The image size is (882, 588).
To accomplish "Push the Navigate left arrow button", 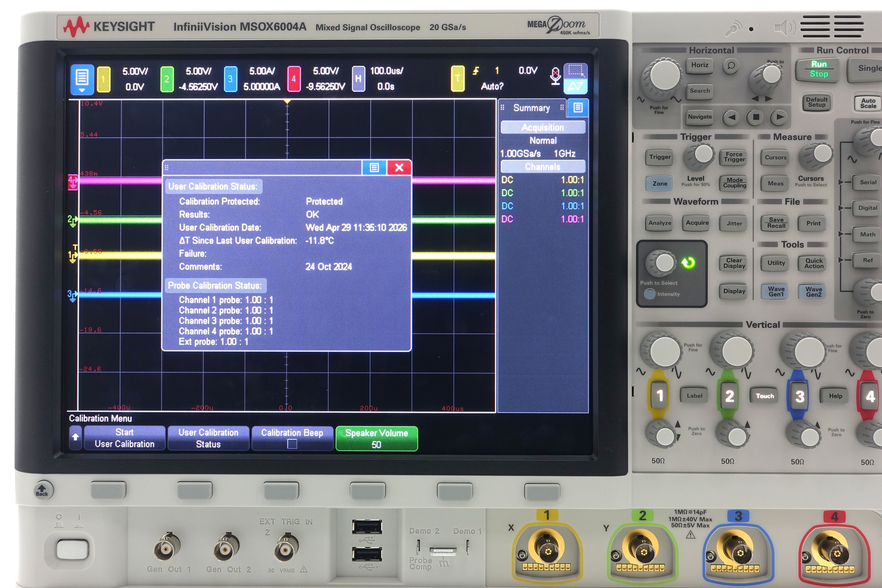I will pyautogui.click(x=731, y=117).
